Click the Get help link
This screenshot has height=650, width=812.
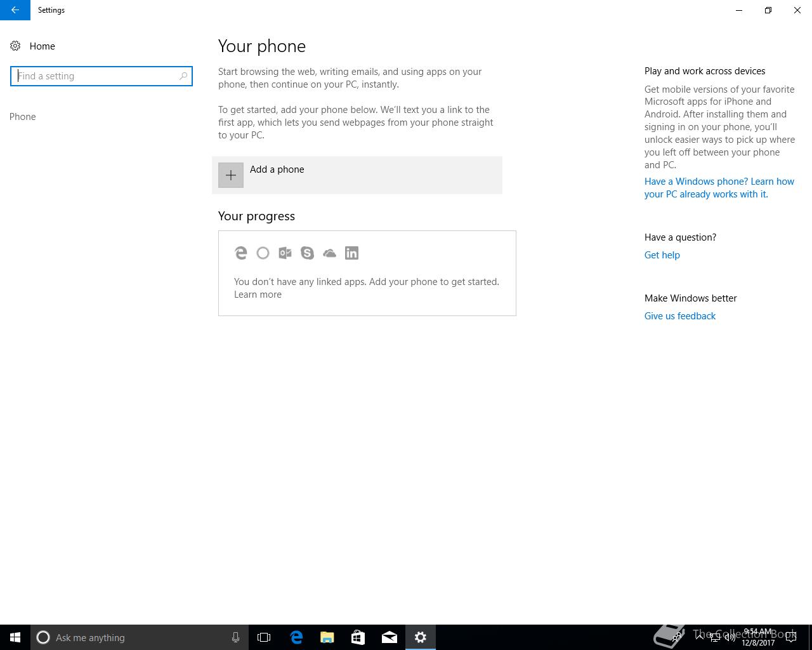tap(662, 255)
